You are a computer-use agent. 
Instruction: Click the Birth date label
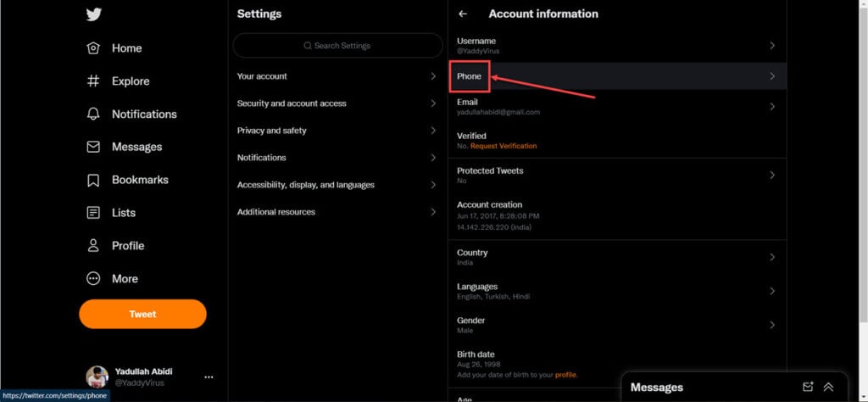pyautogui.click(x=476, y=355)
